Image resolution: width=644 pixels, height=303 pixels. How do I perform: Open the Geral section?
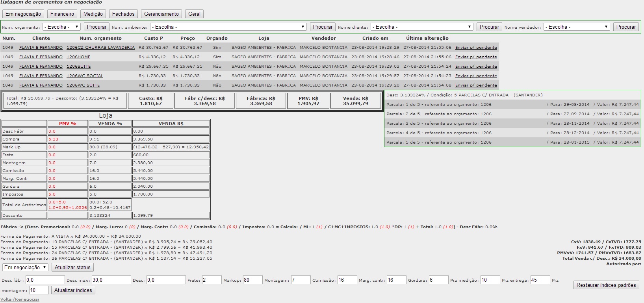point(194,14)
